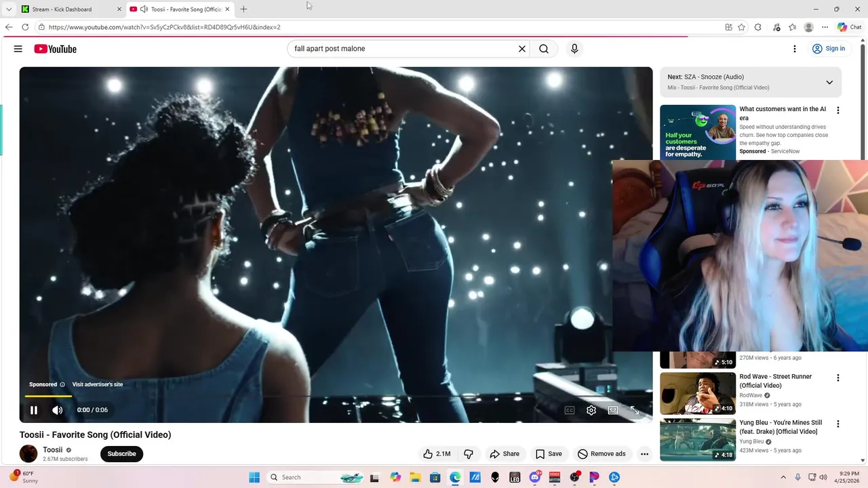Switch player to theater mode

613,410
